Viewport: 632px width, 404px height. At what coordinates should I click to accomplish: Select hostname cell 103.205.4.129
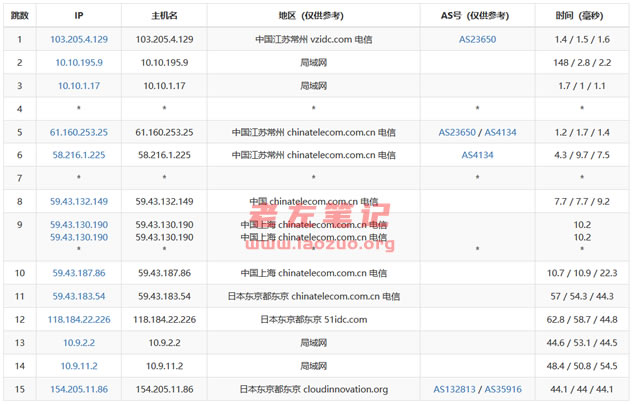click(x=164, y=40)
